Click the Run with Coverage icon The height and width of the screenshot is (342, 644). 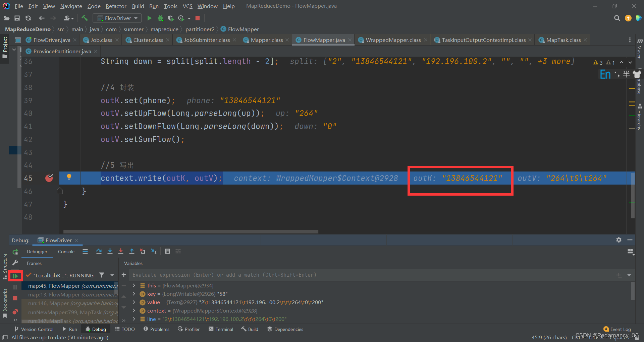(171, 18)
